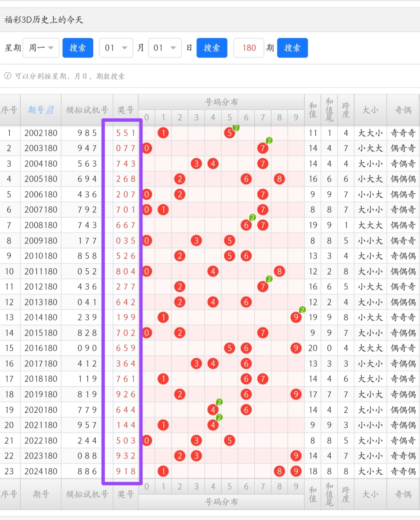Image resolution: width=420 pixels, height=520 pixels.
Task: Click 大大小 in row 2002180
Action: (x=370, y=133)
